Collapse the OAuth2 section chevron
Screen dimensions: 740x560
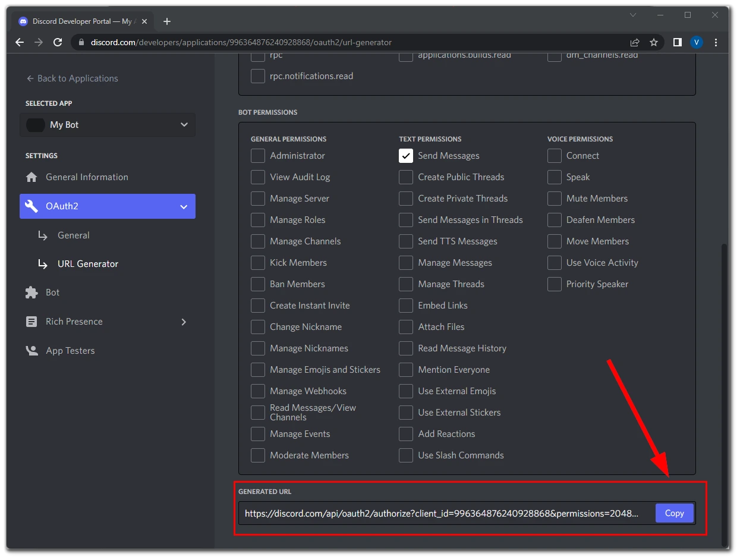(x=183, y=206)
